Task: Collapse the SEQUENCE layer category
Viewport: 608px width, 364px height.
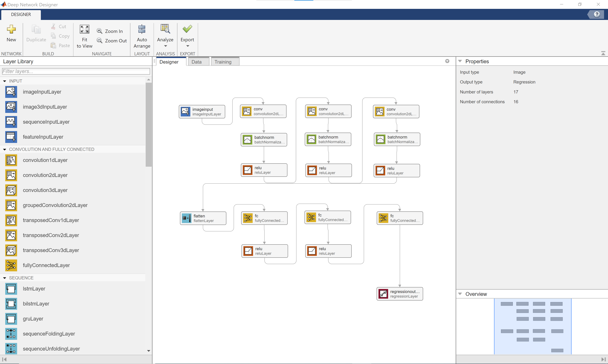Action: [x=4, y=278]
